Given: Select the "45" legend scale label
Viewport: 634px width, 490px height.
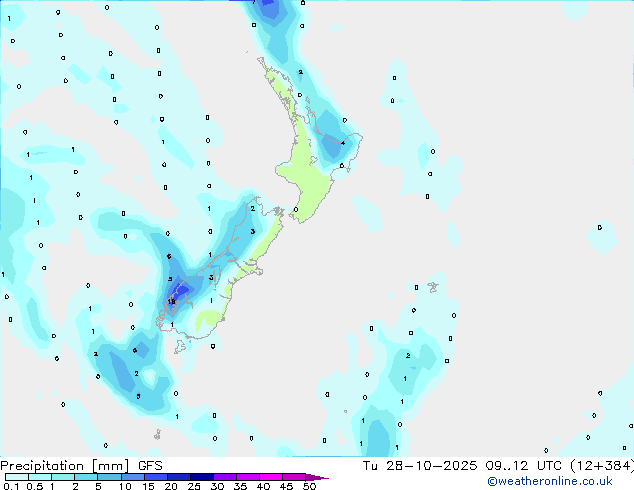Looking at the screenshot, I should pyautogui.click(x=286, y=486).
